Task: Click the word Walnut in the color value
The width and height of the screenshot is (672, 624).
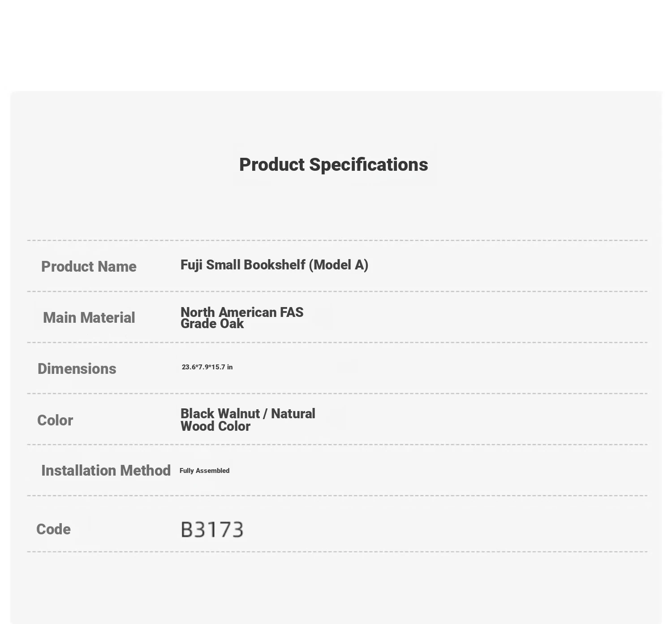Action: click(240, 413)
